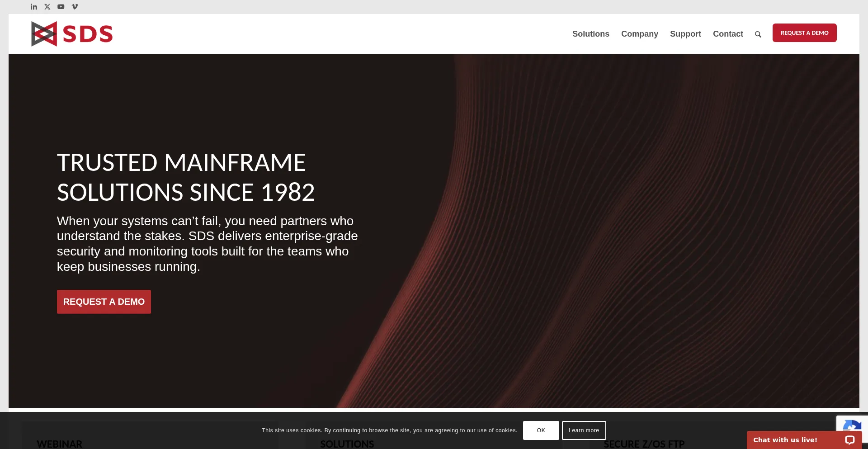Click the header Request a Demo button
This screenshot has height=449, width=868.
pos(804,33)
